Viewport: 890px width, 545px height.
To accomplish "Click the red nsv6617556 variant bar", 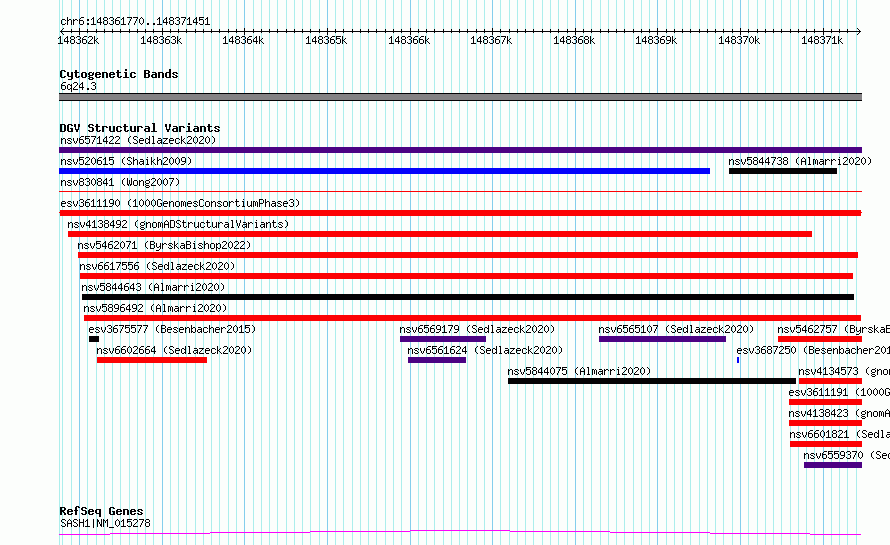I will 466,276.
